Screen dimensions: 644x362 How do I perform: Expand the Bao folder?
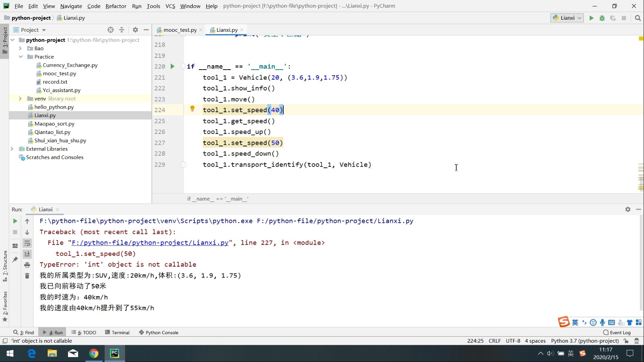[x=21, y=48]
